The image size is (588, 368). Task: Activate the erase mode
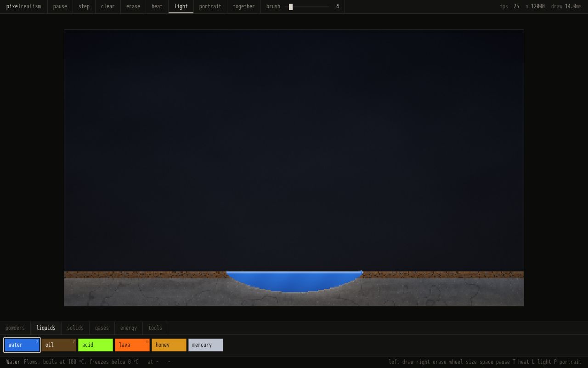coord(133,6)
